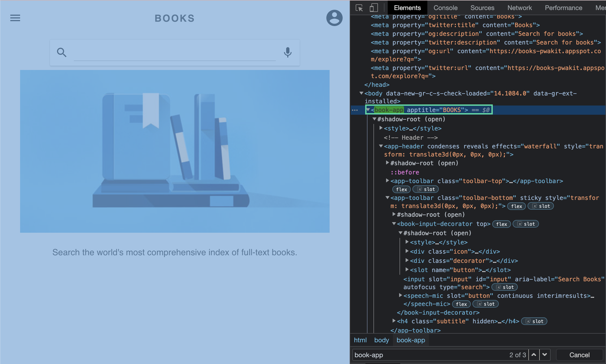Open the Network tab

point(519,8)
